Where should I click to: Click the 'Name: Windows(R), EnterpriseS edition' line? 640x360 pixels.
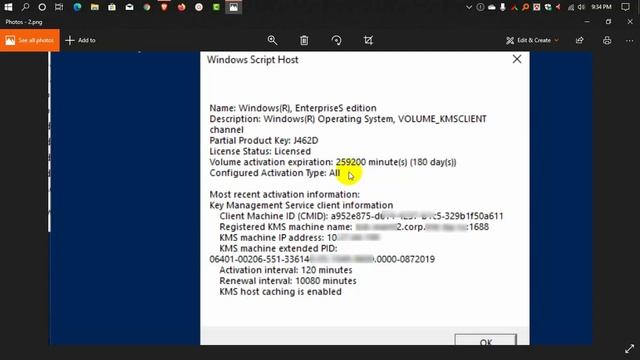pos(293,108)
